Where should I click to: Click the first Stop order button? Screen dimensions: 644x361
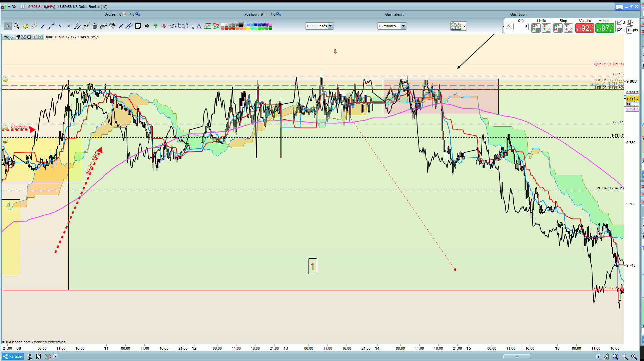(558, 28)
